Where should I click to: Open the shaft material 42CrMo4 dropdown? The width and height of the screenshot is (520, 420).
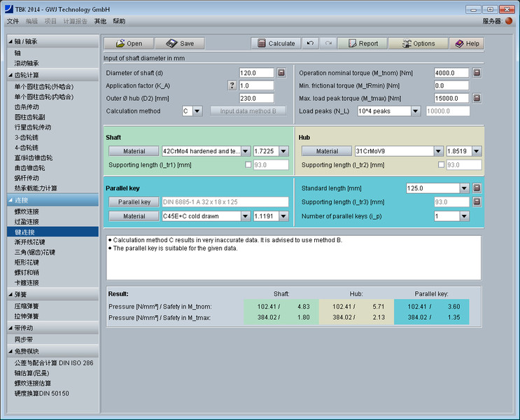coord(244,151)
